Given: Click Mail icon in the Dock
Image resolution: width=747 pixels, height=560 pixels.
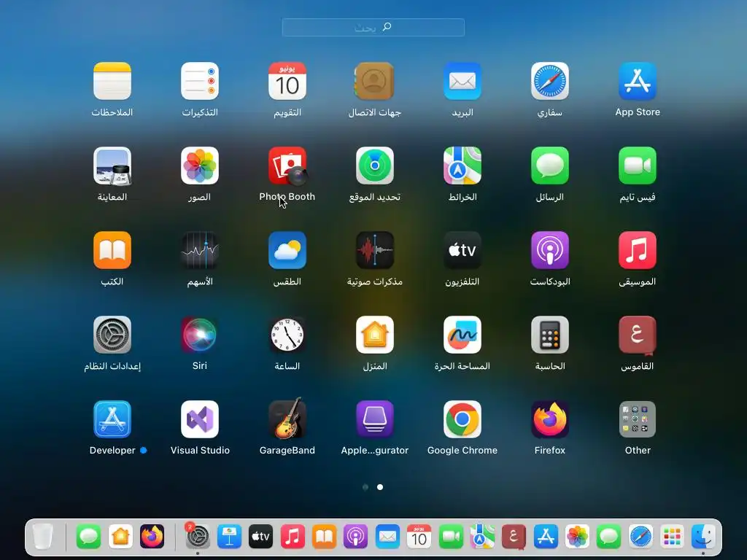Looking at the screenshot, I should [x=387, y=537].
